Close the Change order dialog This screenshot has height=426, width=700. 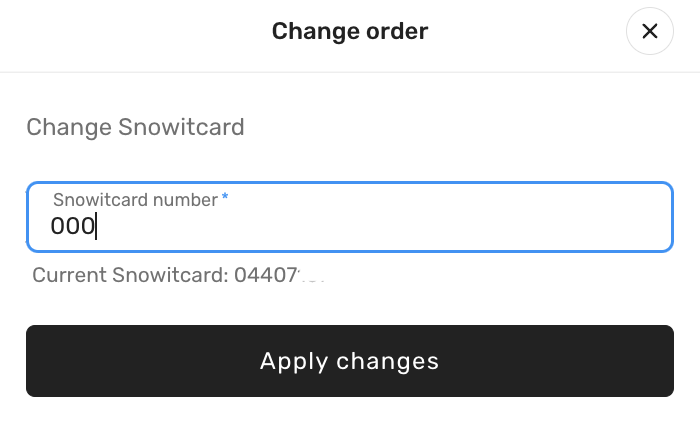650,31
